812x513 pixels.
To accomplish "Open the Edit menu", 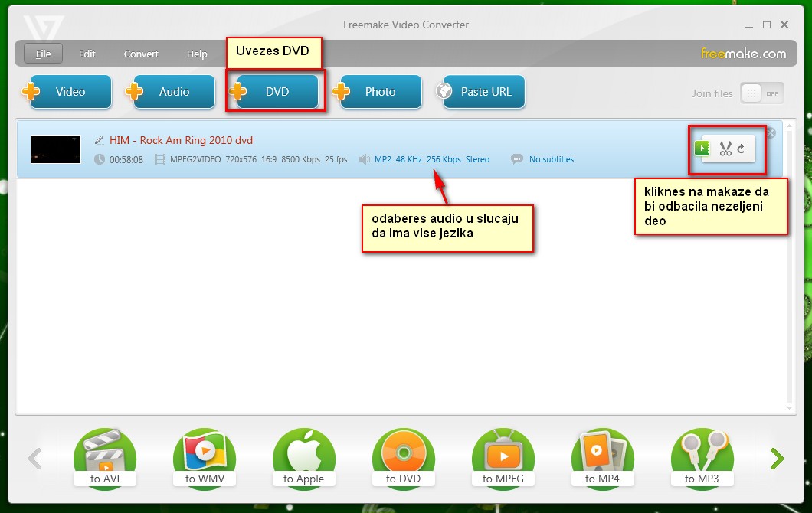I will pyautogui.click(x=87, y=54).
